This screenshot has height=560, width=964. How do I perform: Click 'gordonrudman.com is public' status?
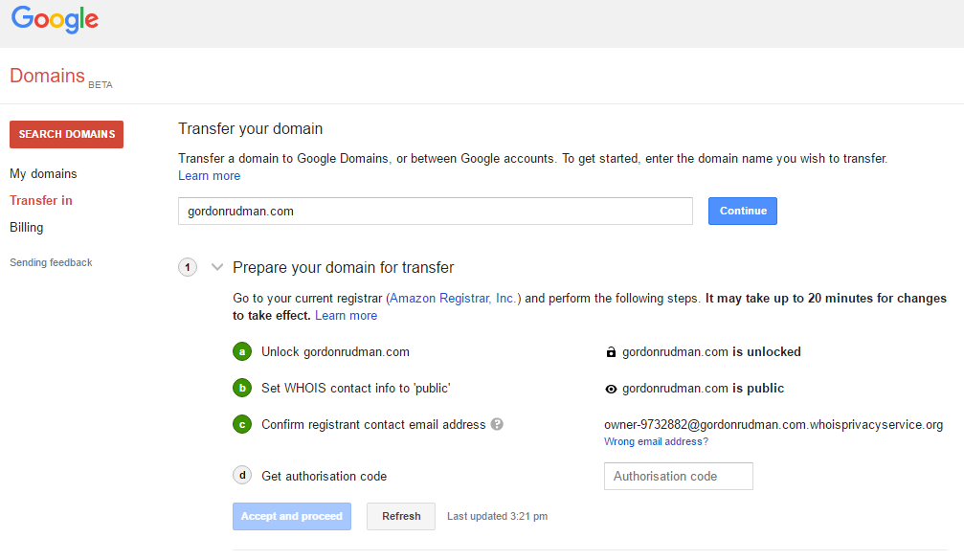pyautogui.click(x=703, y=389)
